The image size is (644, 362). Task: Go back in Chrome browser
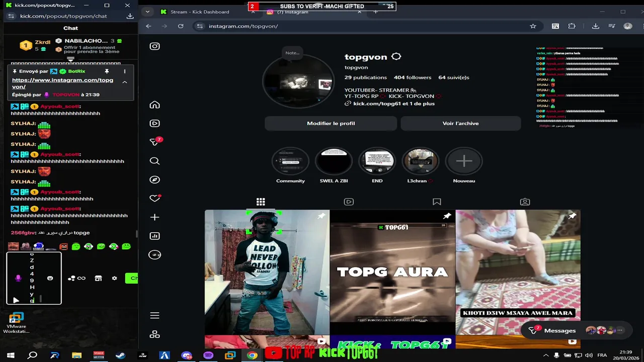[x=148, y=26]
